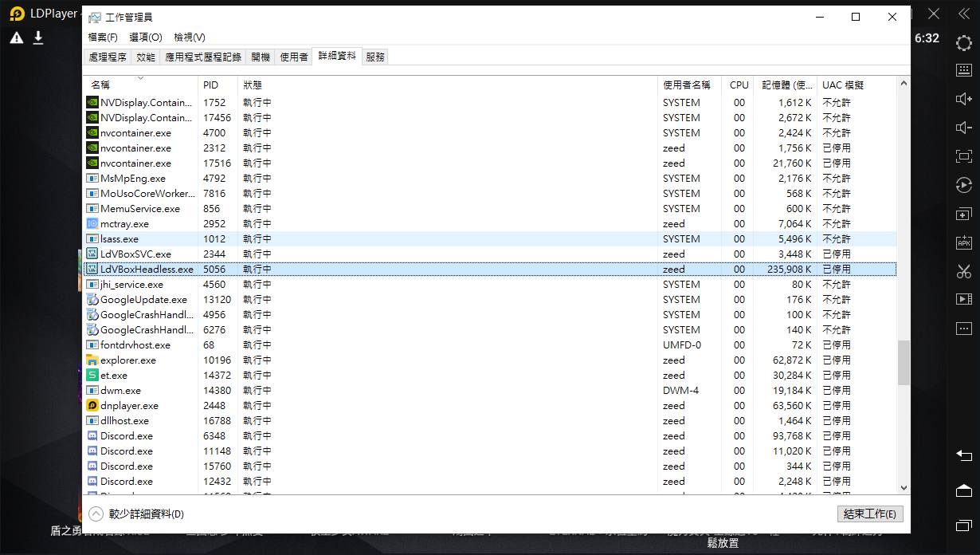The width and height of the screenshot is (980, 555).
Task: Click the warning triangle icon in the Android status bar
Action: coord(17,37)
